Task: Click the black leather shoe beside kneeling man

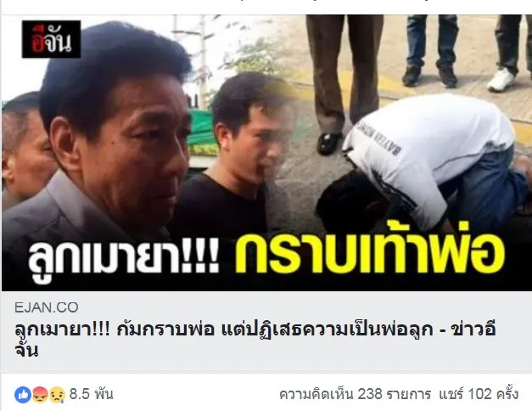Action: coord(329,143)
